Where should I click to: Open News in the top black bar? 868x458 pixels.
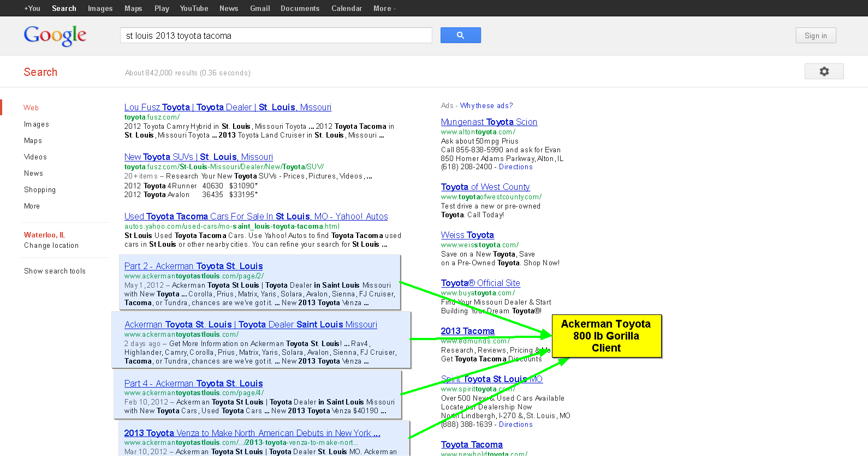coord(229,8)
